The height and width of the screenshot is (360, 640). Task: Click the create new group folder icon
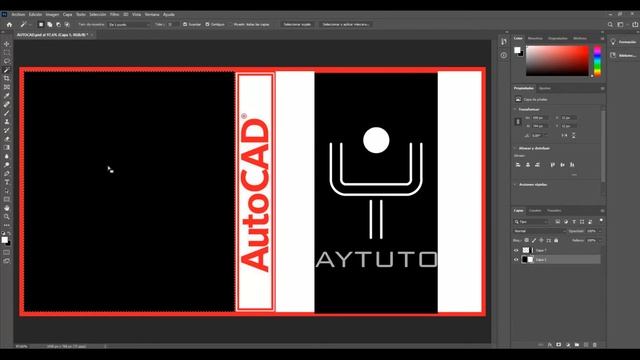pyautogui.click(x=577, y=345)
